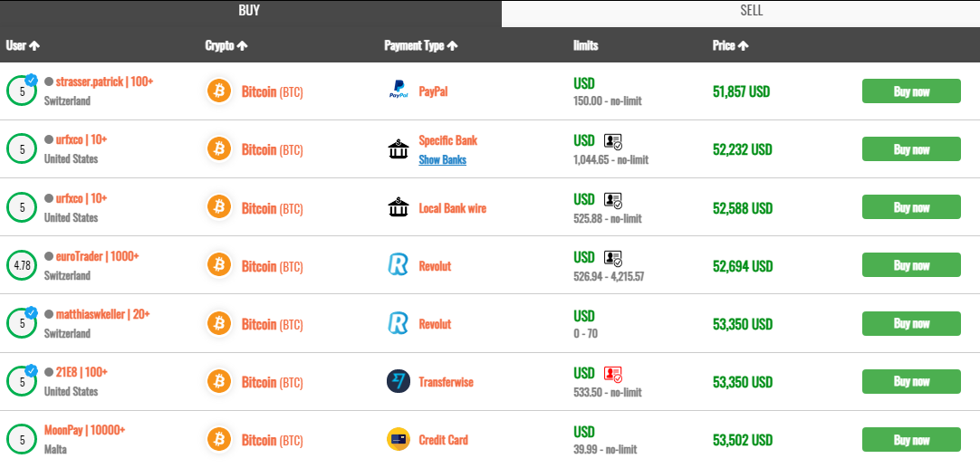980x468 pixels.
Task: Click the Credit Card icon
Action: pos(398,440)
